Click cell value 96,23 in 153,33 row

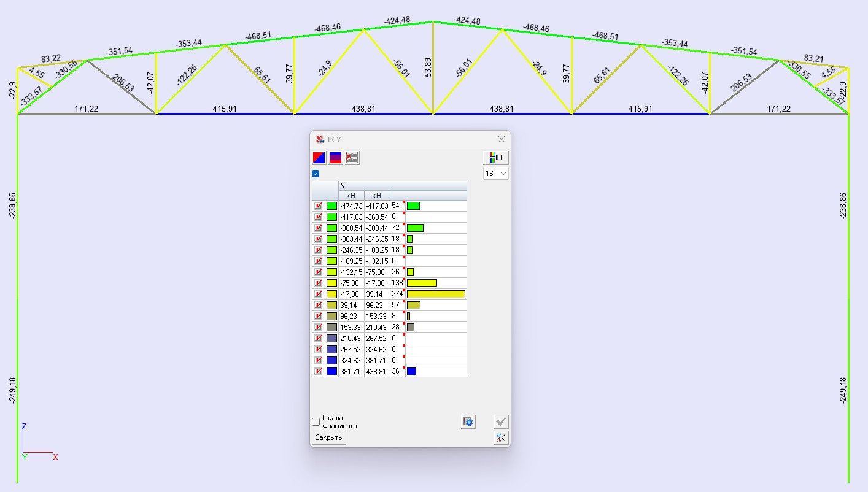[x=351, y=317]
